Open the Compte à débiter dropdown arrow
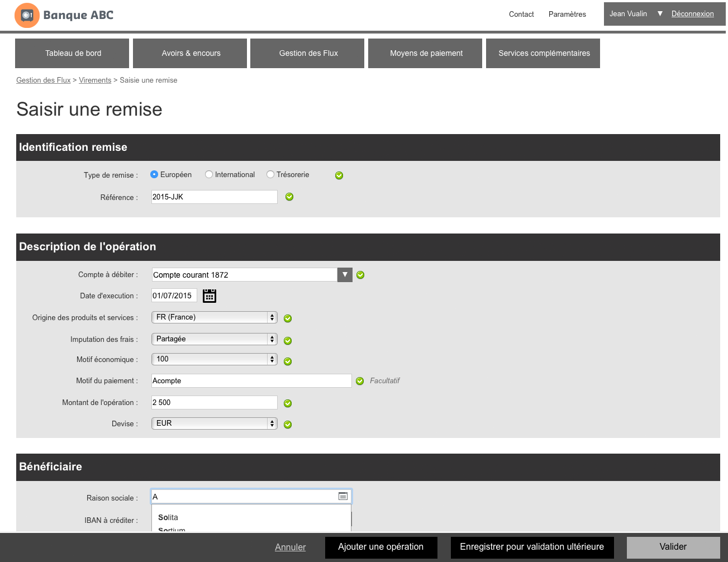The height and width of the screenshot is (562, 728). (345, 274)
